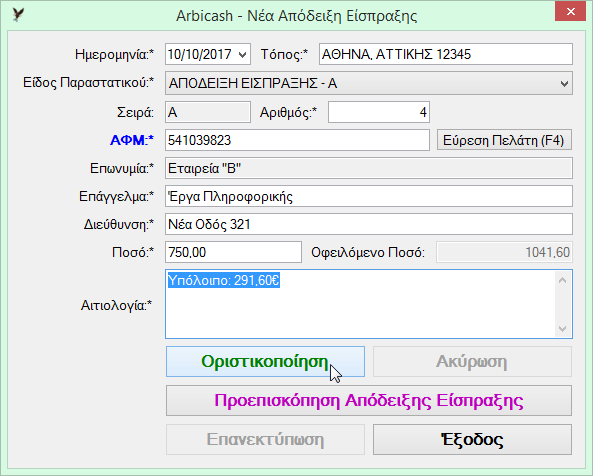Screen dimensions: 593x476
Task: Click the Ποσό field with 750,00
Action: (233, 252)
